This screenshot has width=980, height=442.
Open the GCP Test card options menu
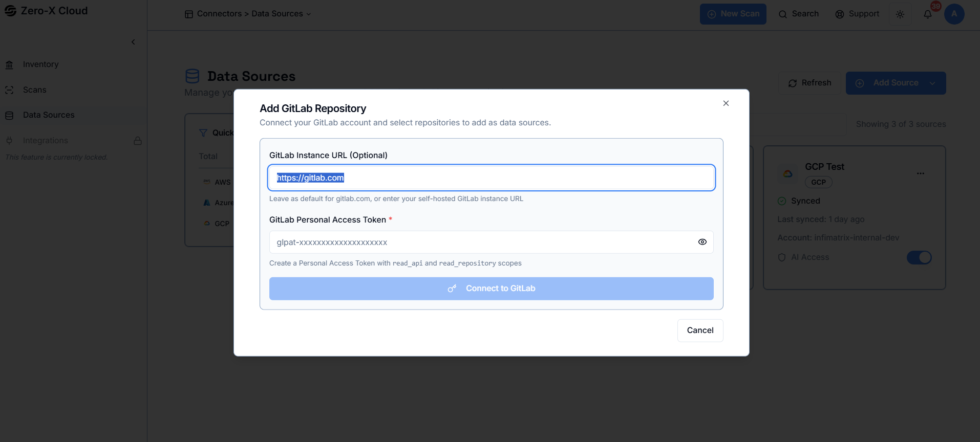tap(921, 173)
